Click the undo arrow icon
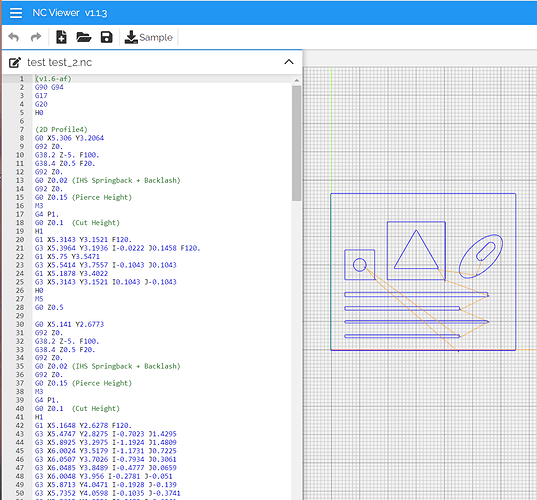This screenshot has width=537, height=500. coord(14,37)
